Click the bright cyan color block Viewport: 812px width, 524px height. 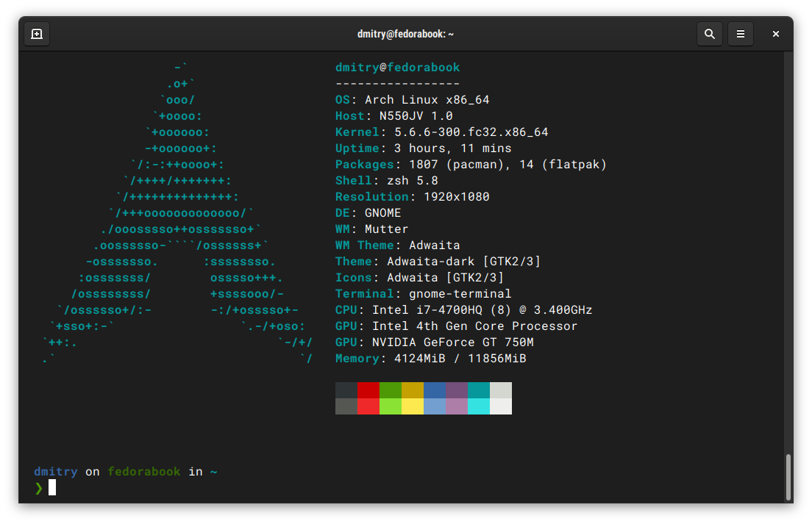click(479, 406)
